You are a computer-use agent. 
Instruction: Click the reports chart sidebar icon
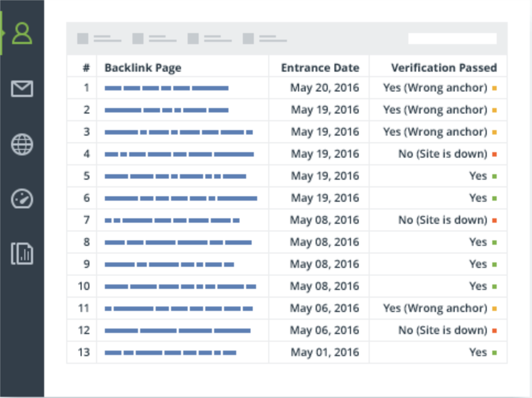22,253
